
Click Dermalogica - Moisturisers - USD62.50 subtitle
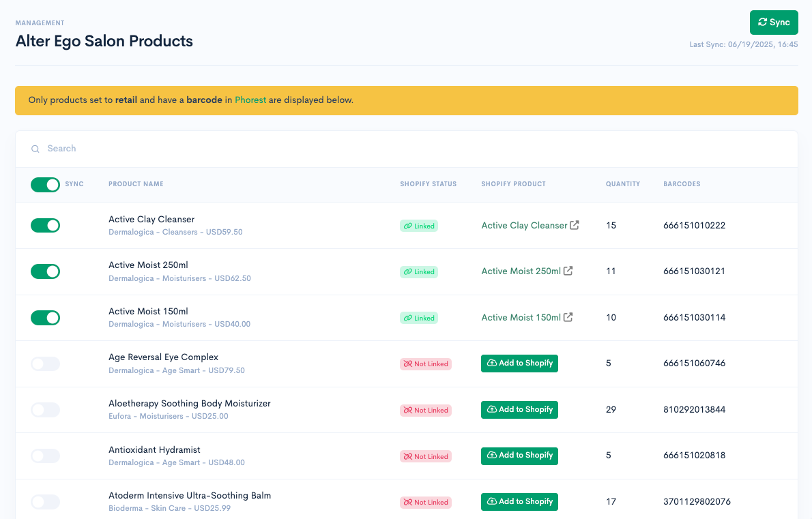[179, 278]
